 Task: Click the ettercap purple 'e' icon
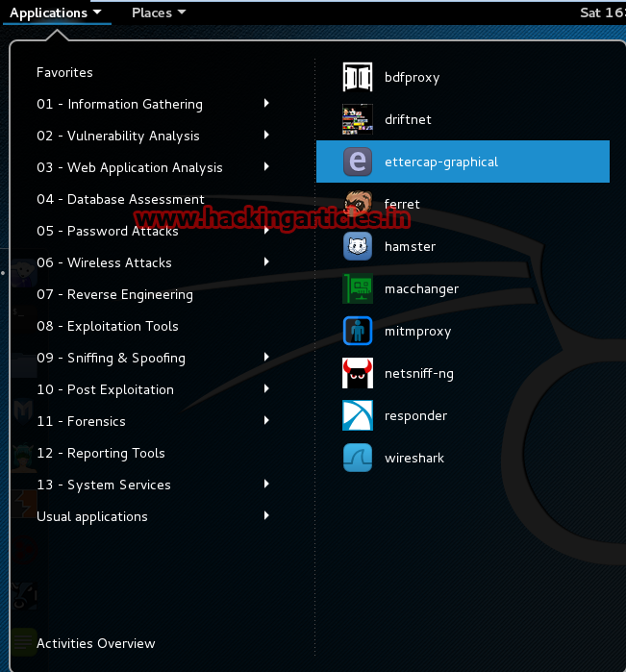coord(358,162)
